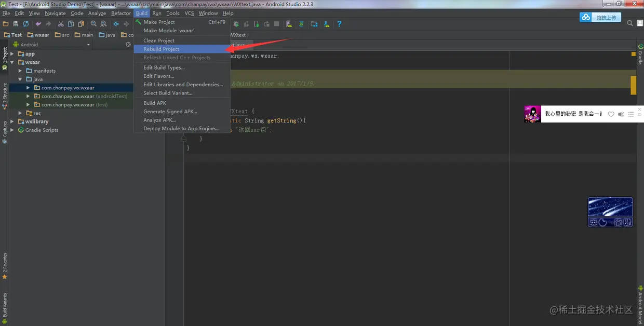This screenshot has width=644, height=326.
Task: Click the Replace toolbar icon
Action: click(x=103, y=24)
